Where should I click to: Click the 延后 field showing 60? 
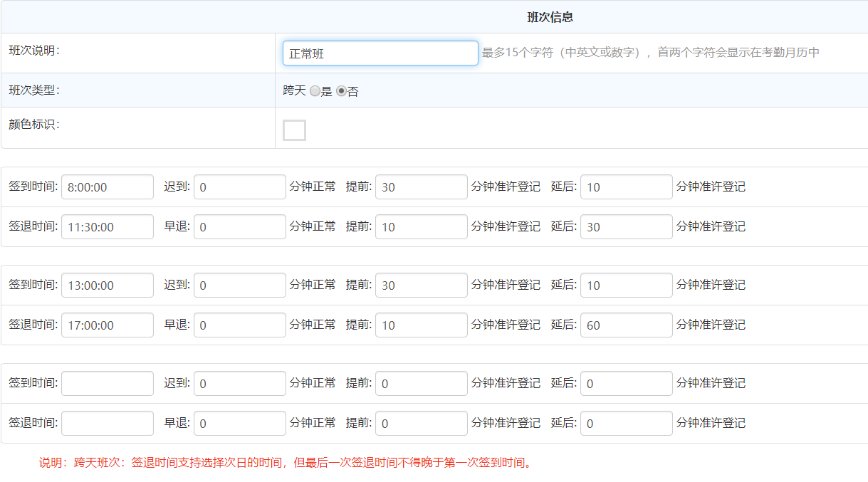click(x=626, y=325)
